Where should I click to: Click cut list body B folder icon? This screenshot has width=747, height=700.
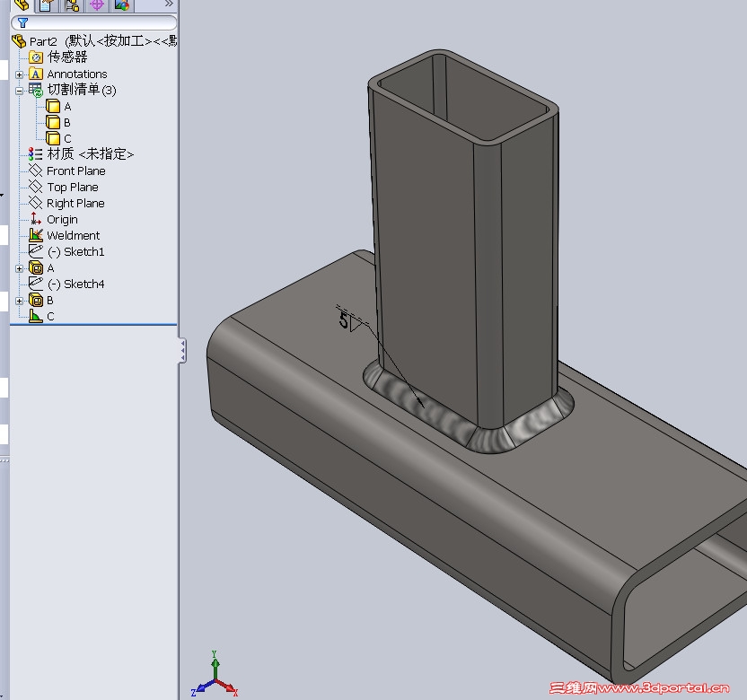tap(53, 122)
